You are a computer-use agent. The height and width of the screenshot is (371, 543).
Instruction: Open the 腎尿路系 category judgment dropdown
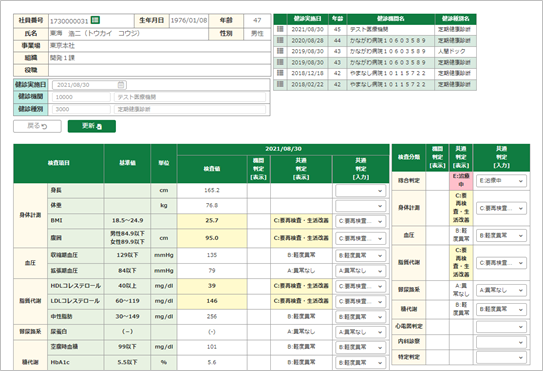coord(501,290)
